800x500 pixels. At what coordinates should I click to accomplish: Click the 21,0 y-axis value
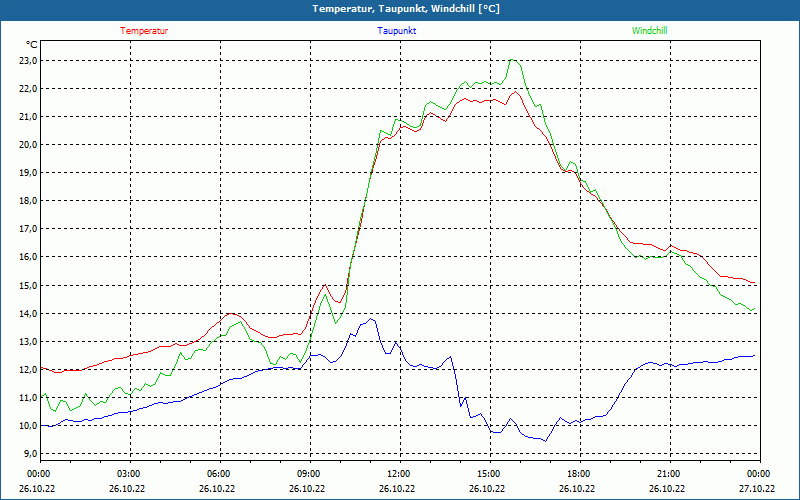click(28, 117)
